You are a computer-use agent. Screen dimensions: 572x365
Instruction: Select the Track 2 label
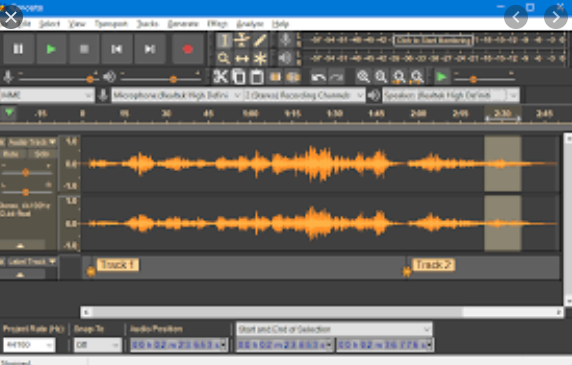tap(433, 264)
